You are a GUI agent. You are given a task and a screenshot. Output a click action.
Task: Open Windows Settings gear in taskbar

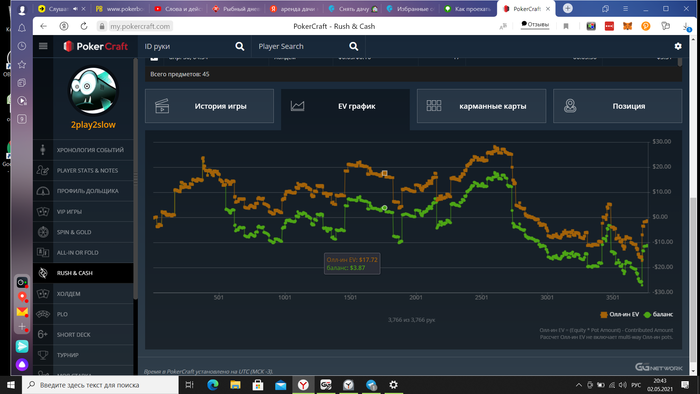pyautogui.click(x=393, y=385)
